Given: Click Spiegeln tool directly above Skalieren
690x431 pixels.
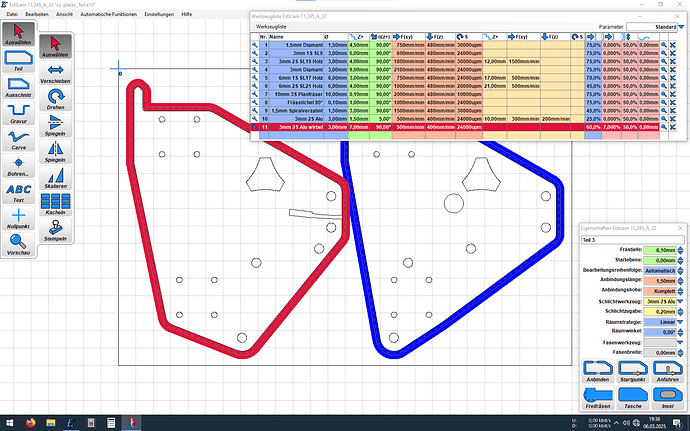Looking at the screenshot, I should coord(55,152).
